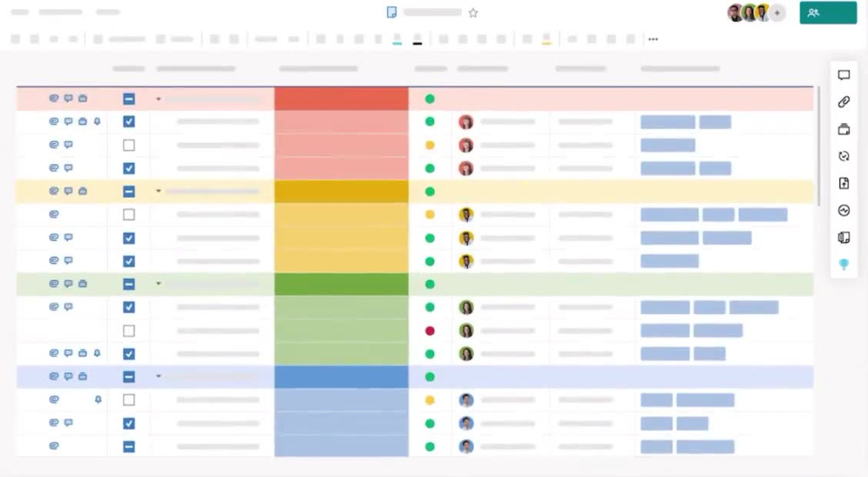Click the bell reminder icon in the blue group
Screen dimensions: 868x477
(x=98, y=400)
